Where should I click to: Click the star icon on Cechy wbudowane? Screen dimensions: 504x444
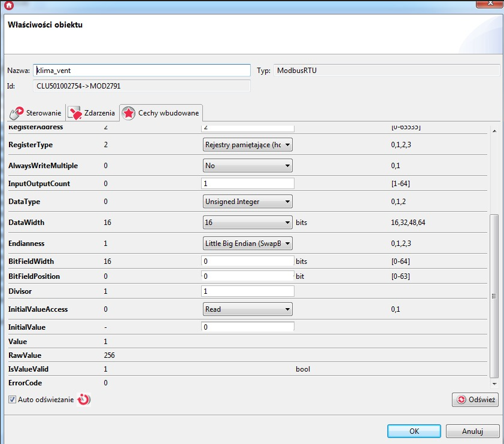coord(129,112)
